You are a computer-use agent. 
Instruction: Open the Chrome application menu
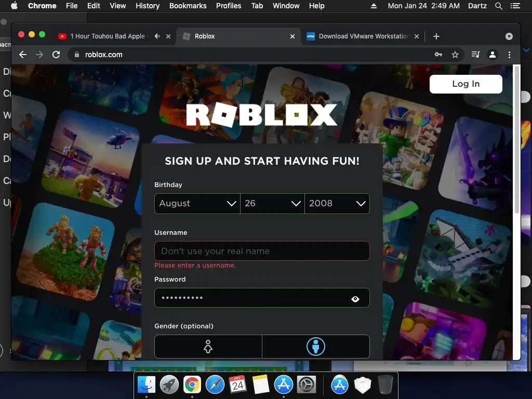coord(42,6)
